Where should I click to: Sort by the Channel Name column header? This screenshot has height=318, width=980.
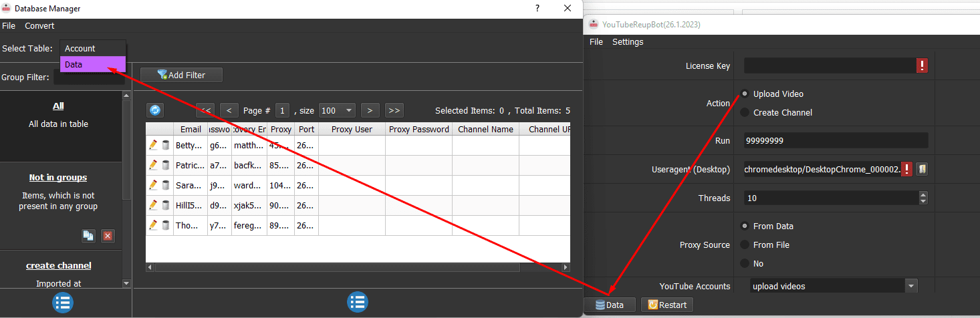[x=486, y=129]
